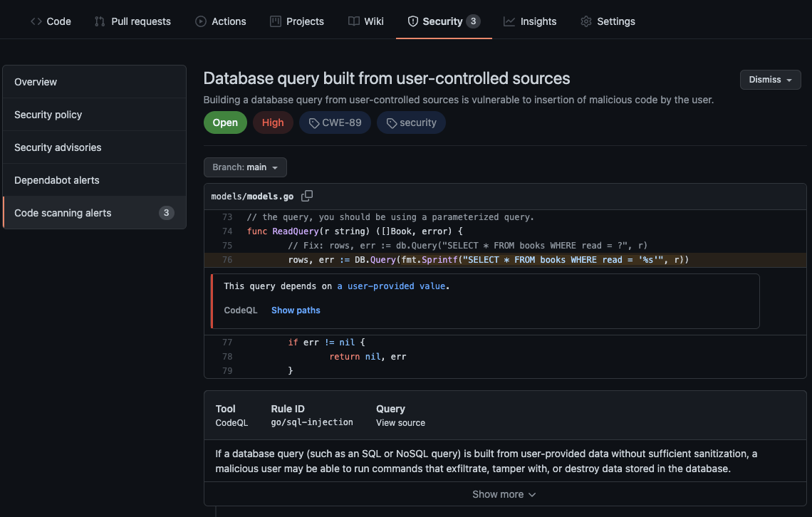Go to the Actions tab

pos(221,21)
